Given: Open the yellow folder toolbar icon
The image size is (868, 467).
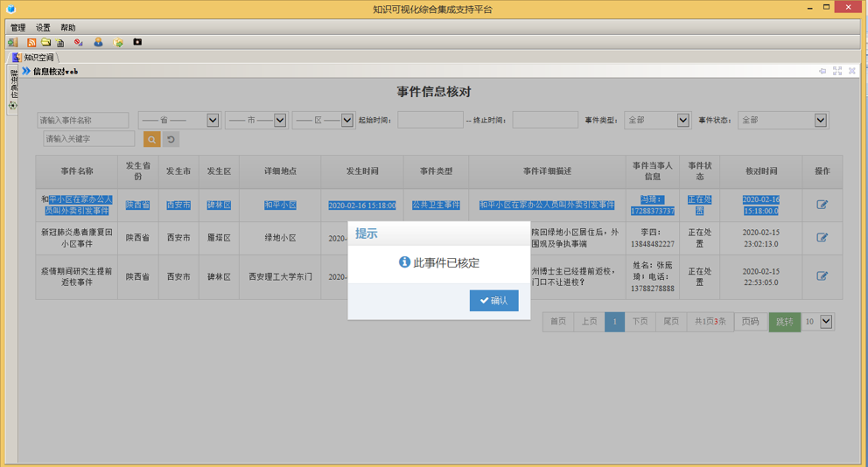Looking at the screenshot, I should 46,42.
